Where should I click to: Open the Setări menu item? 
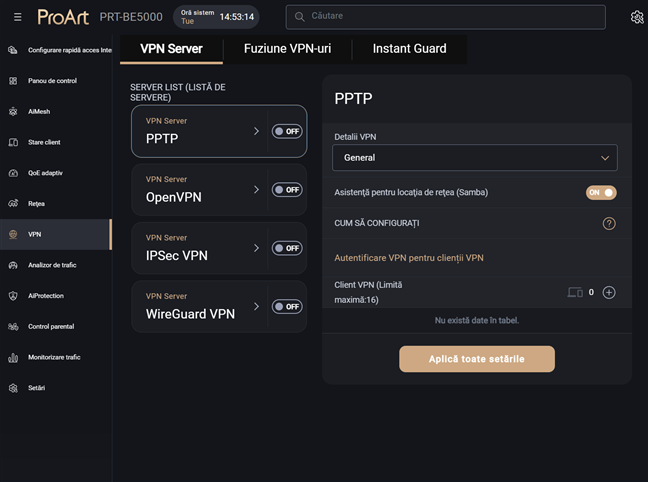coord(56,388)
